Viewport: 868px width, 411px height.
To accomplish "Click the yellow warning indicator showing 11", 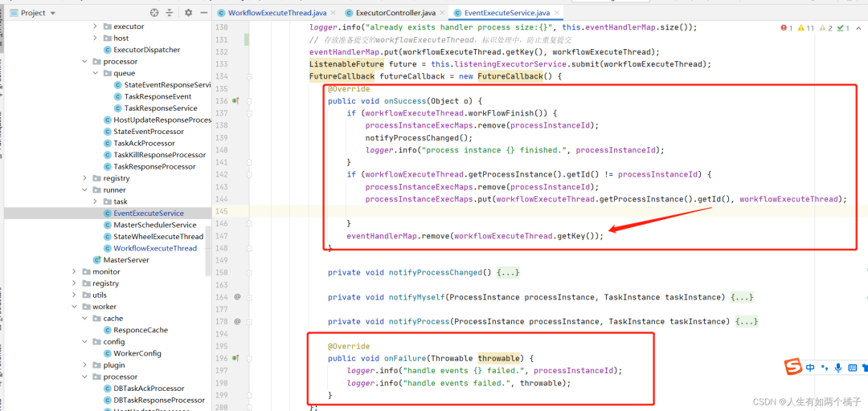I will tap(806, 28).
